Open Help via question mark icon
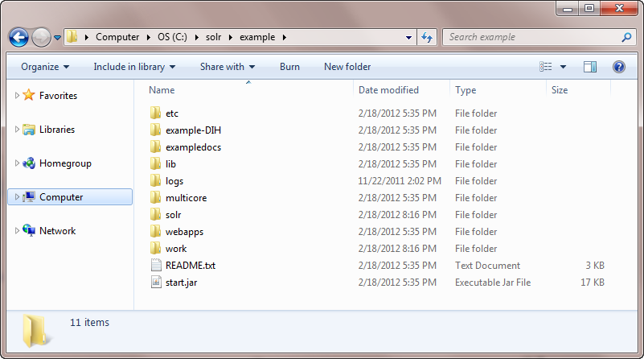 [x=619, y=67]
